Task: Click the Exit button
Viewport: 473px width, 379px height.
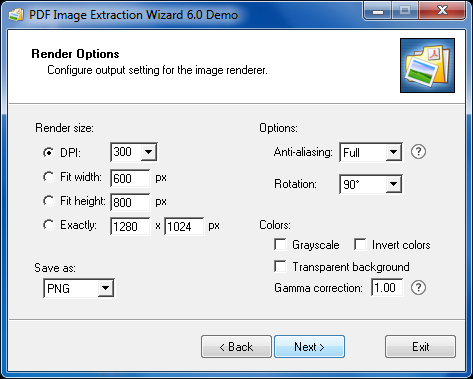Action: coord(420,347)
